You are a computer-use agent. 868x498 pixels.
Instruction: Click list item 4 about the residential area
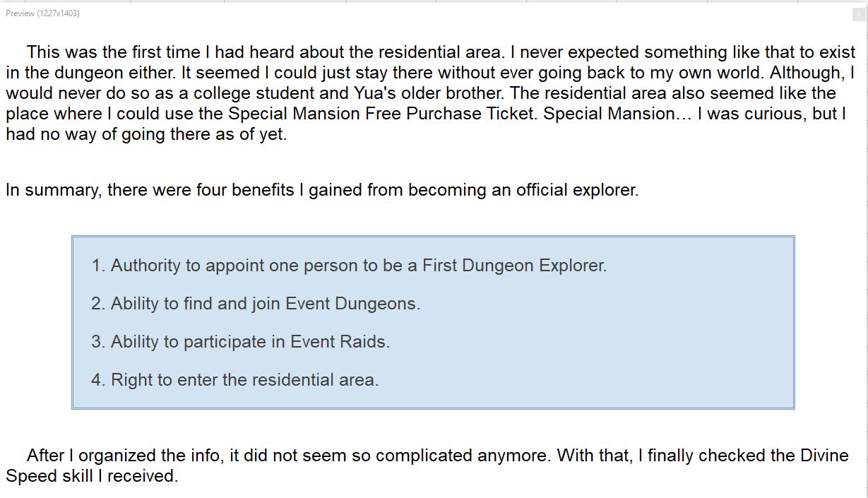click(234, 380)
